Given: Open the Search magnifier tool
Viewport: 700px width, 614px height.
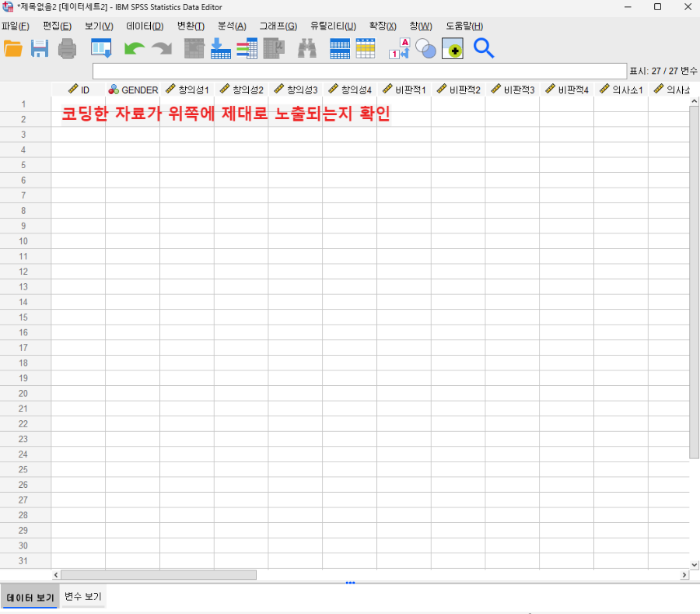Looking at the screenshot, I should click(484, 48).
